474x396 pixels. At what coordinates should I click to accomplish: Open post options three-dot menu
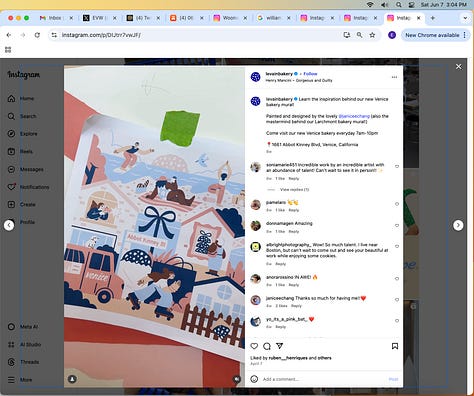tap(394, 77)
